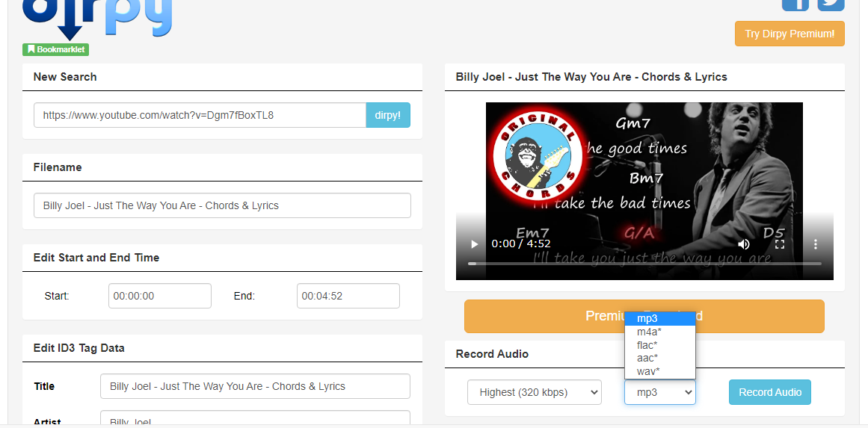Select flac* in format list

pos(660,345)
